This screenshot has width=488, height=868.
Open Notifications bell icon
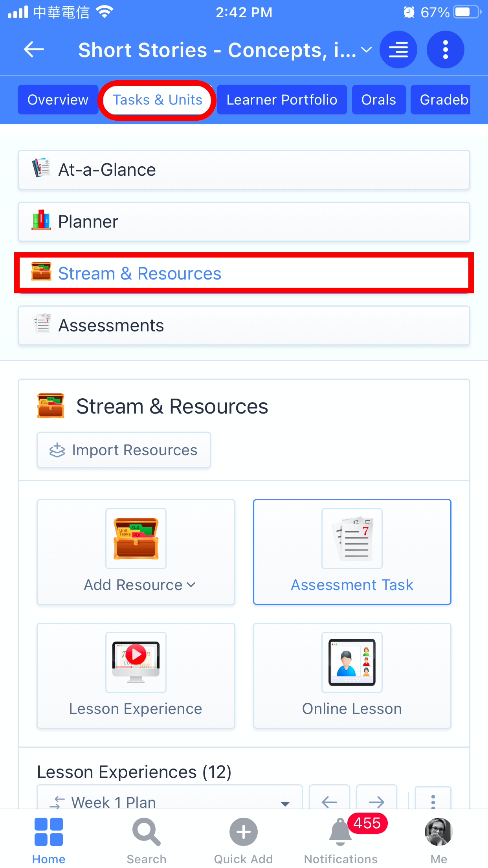click(340, 832)
